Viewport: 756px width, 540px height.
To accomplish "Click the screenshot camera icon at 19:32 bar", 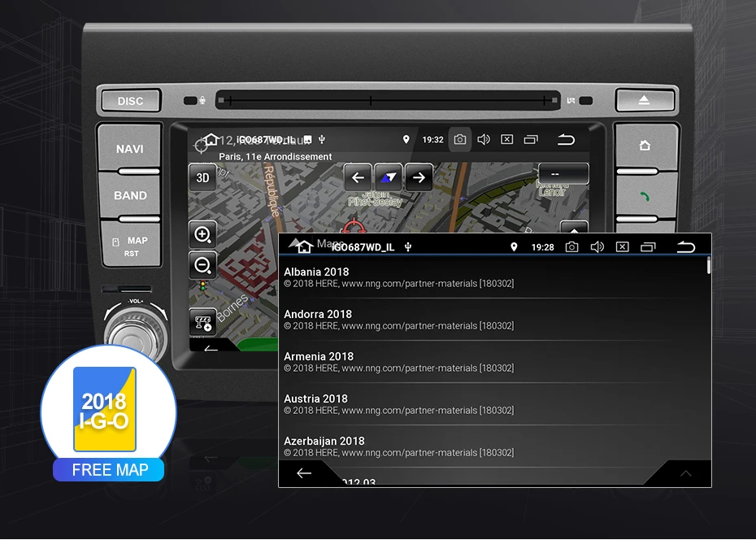I will point(459,139).
